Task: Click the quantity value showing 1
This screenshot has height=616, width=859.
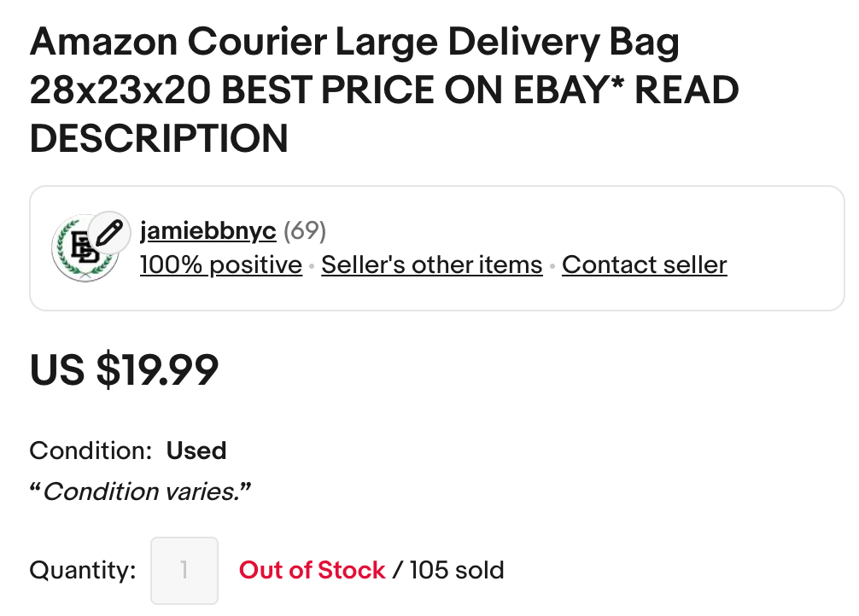Action: (184, 570)
